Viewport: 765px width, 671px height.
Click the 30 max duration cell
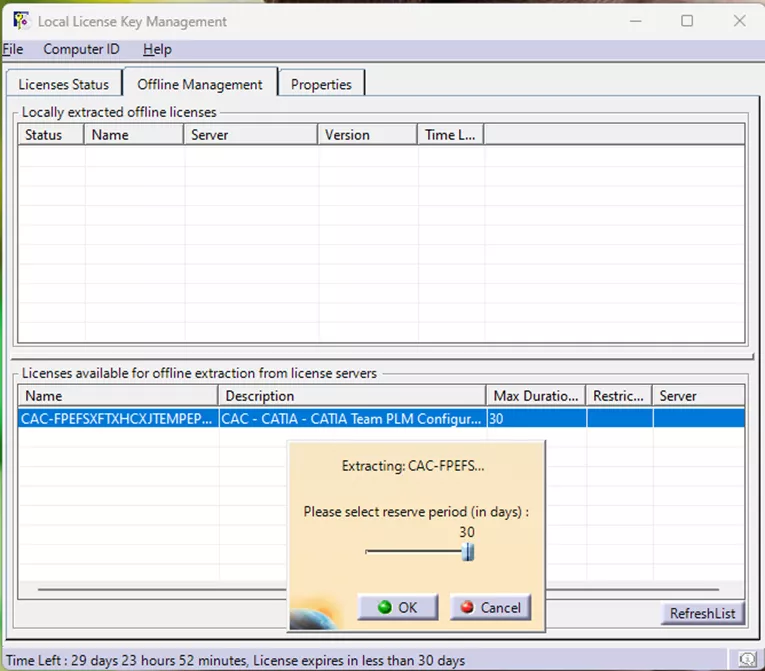pos(537,419)
